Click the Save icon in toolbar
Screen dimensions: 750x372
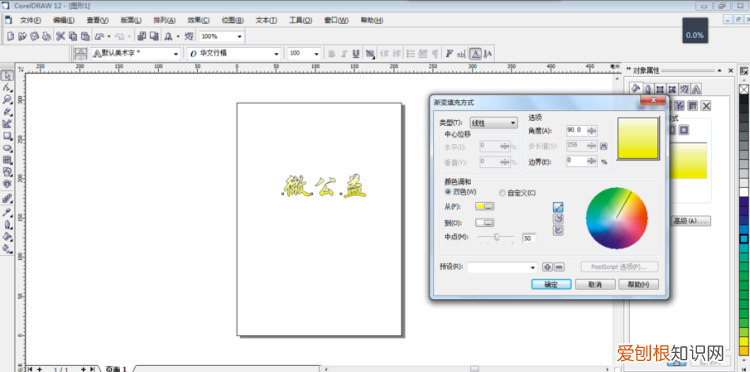click(x=34, y=36)
